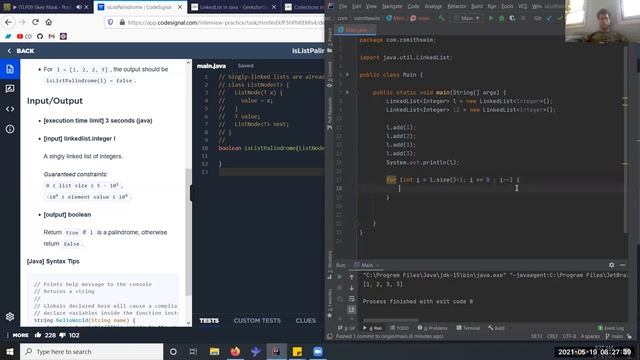
Task: Click the MORE option at bottom left
Action: click(x=20, y=335)
